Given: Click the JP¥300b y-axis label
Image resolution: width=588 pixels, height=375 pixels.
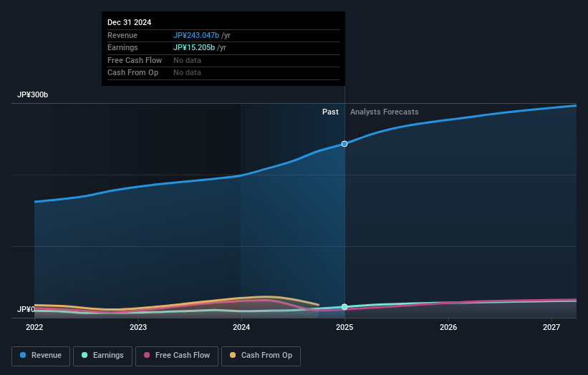Looking at the screenshot, I should point(33,94).
